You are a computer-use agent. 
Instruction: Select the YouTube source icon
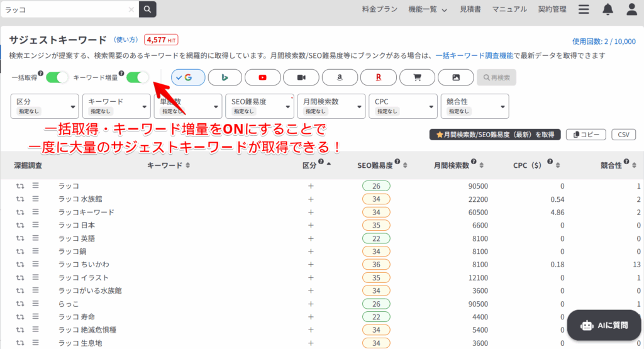(x=263, y=77)
